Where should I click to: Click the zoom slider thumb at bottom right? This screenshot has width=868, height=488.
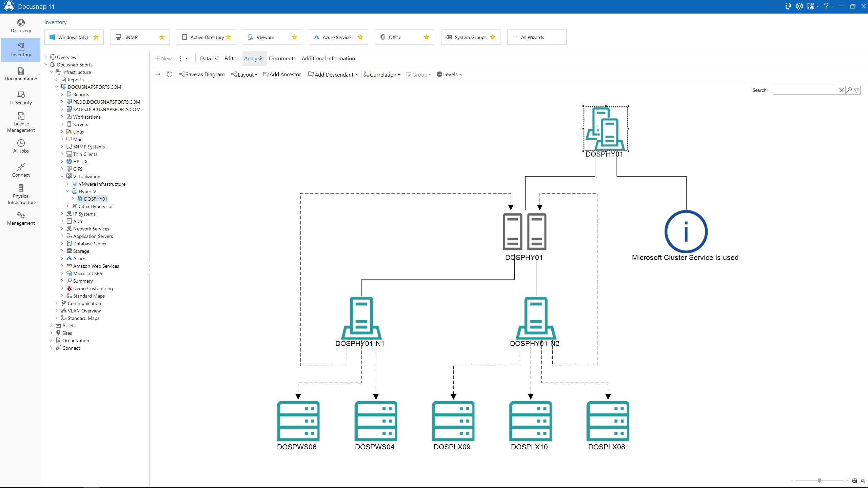tap(819, 481)
